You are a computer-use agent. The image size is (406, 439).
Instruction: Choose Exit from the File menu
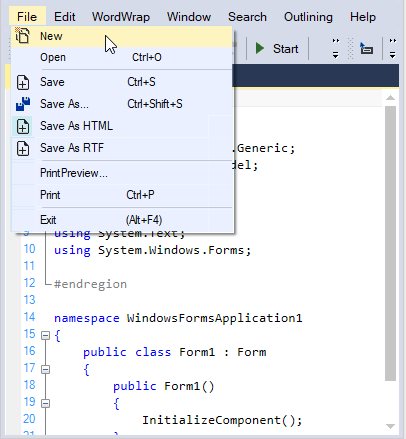(122, 220)
